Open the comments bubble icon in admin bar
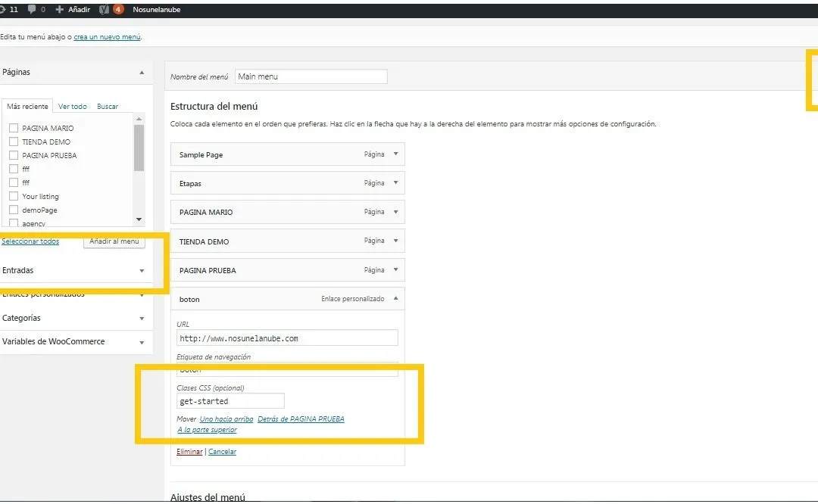The width and height of the screenshot is (818, 504). [32, 10]
